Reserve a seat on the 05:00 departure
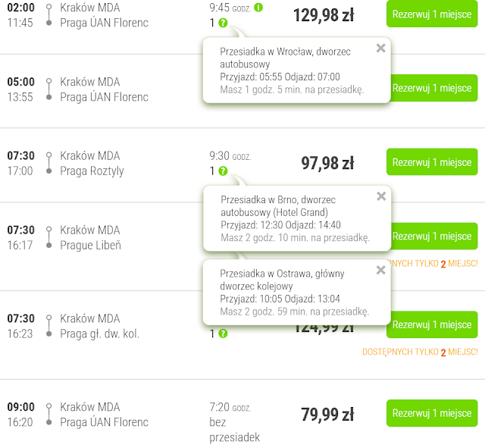The width and height of the screenshot is (485, 448). pos(432,88)
